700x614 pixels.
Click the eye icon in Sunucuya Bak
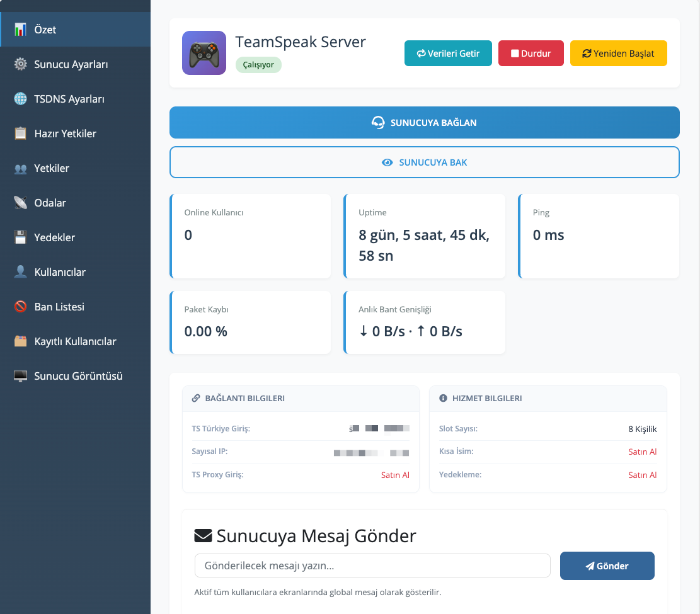coord(387,162)
